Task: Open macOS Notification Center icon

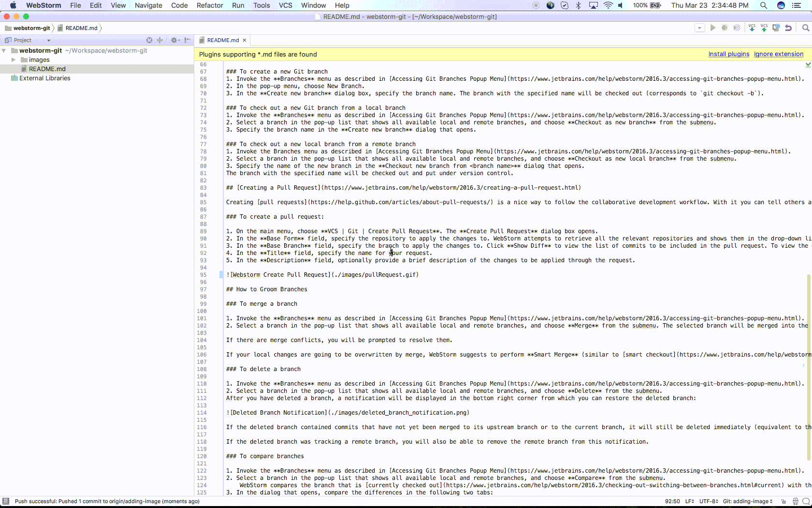Action: (x=797, y=5)
